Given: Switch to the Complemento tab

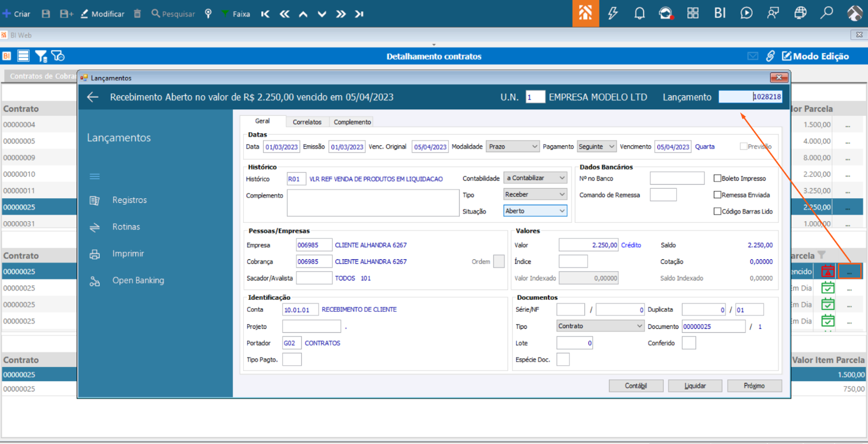Looking at the screenshot, I should [352, 122].
